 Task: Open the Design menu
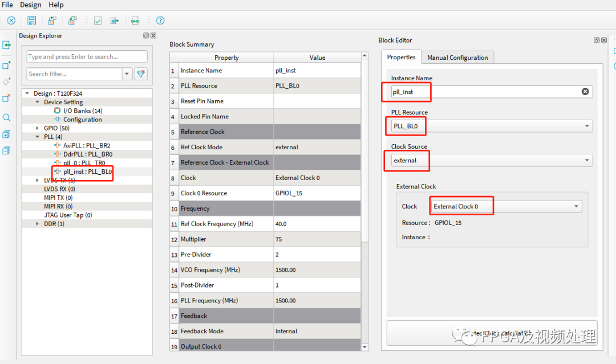click(31, 5)
